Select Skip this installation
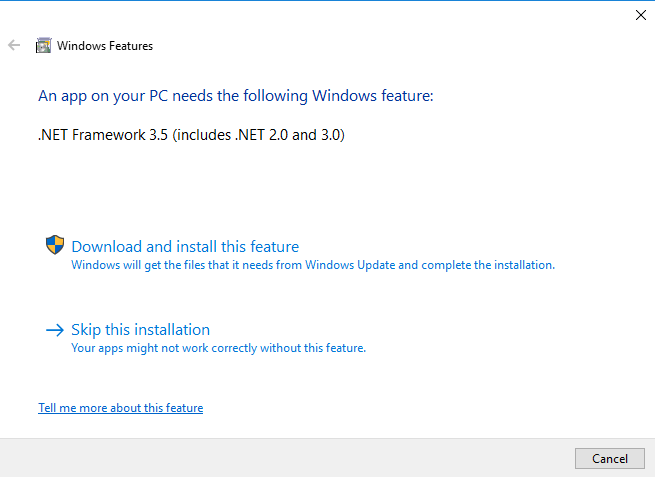Image resolution: width=655 pixels, height=477 pixels. point(140,329)
